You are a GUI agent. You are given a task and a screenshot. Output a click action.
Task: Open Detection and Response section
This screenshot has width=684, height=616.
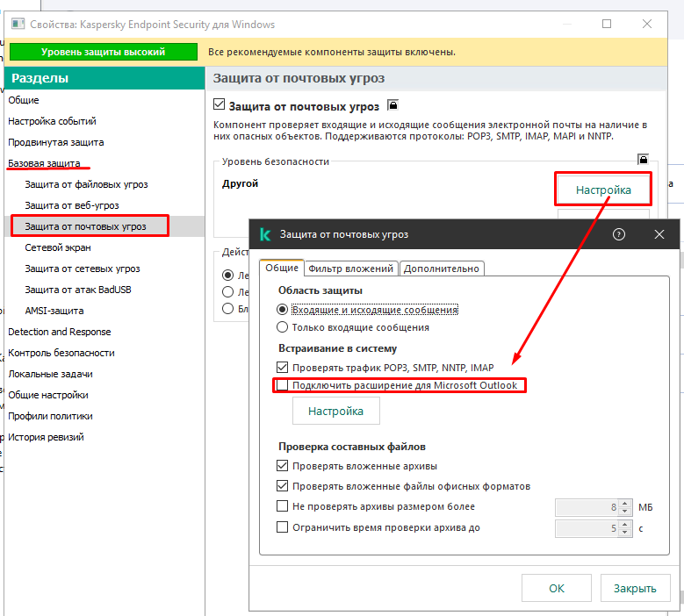[x=60, y=332]
